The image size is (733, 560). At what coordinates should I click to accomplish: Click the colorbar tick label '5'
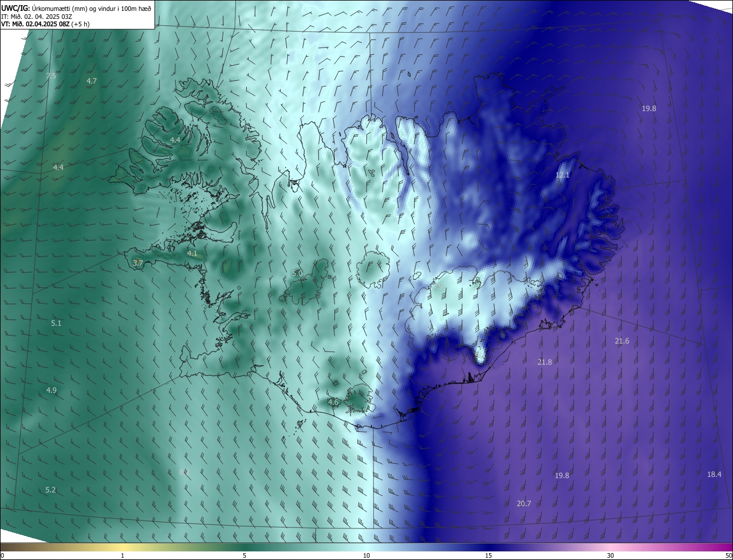coord(245,555)
